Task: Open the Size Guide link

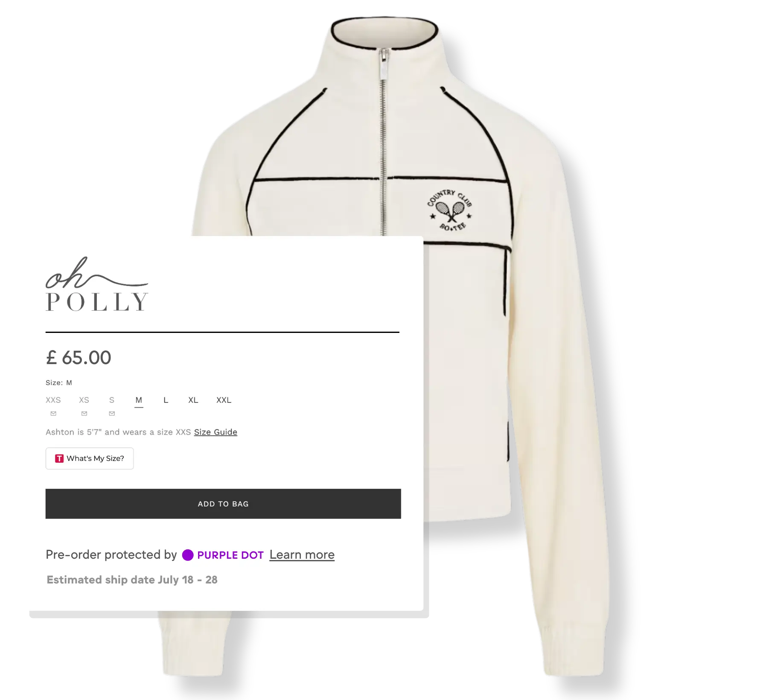Action: click(216, 432)
